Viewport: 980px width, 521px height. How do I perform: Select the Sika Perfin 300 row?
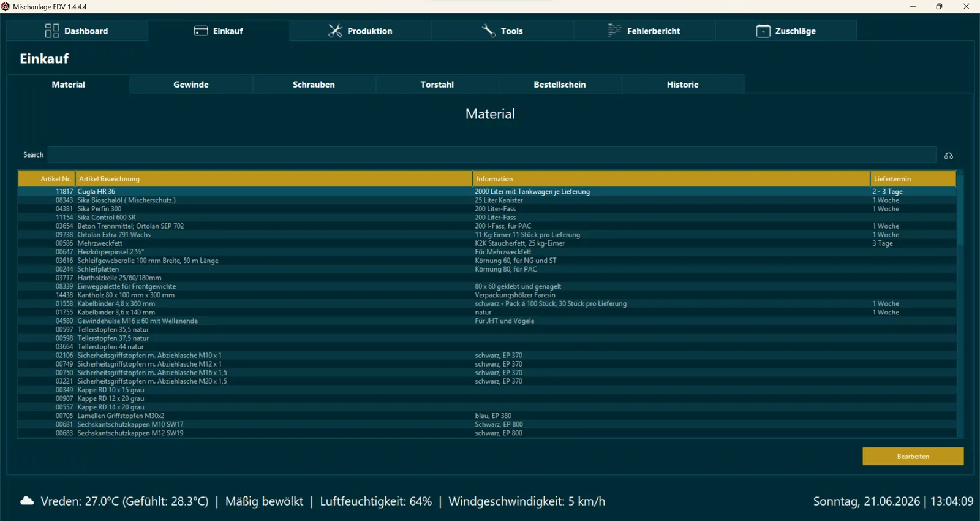[x=487, y=209]
